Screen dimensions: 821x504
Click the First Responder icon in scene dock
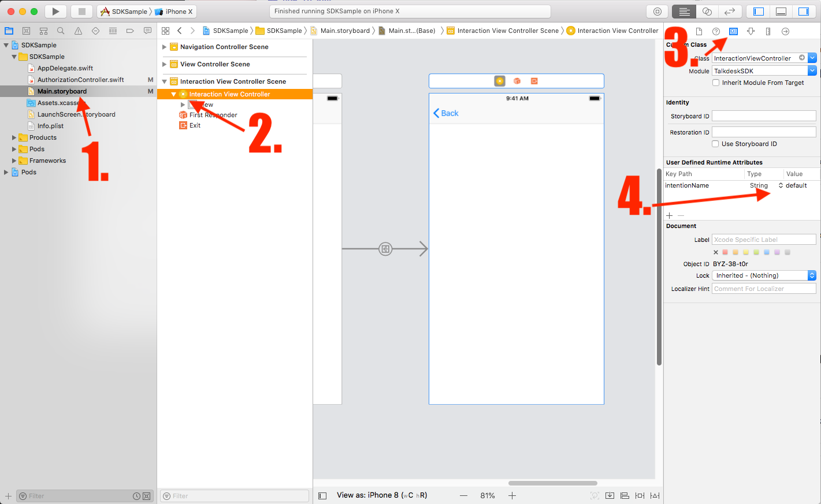tap(517, 81)
